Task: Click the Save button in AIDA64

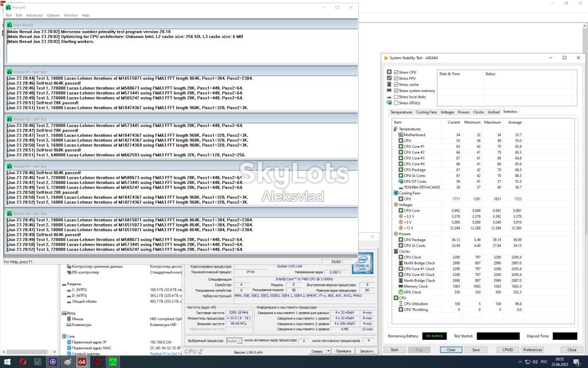Action: (x=476, y=350)
